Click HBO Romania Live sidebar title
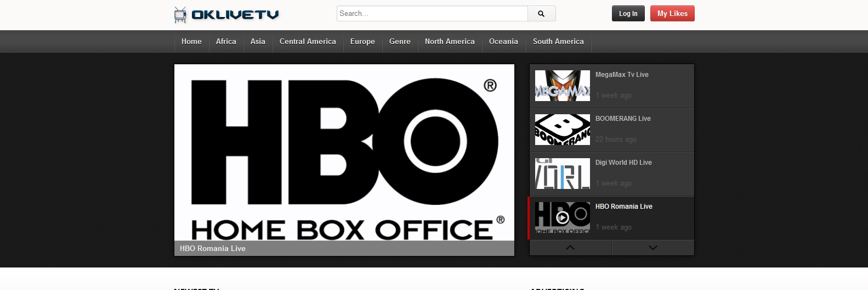The width and height of the screenshot is (868, 290). [624, 207]
